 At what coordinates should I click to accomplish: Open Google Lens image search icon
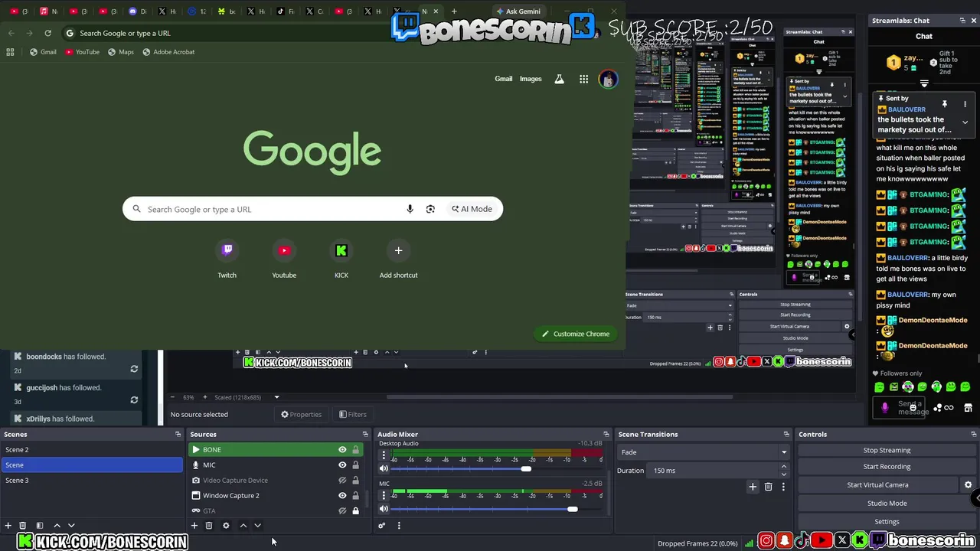(x=430, y=209)
